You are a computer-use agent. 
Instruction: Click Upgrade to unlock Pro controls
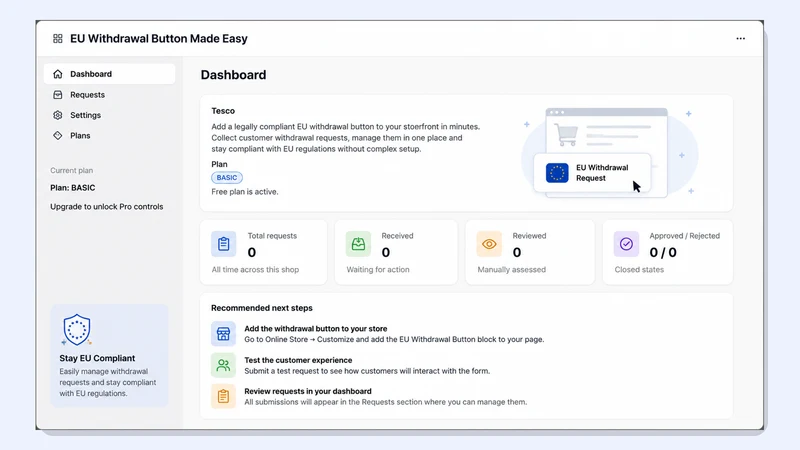point(107,207)
